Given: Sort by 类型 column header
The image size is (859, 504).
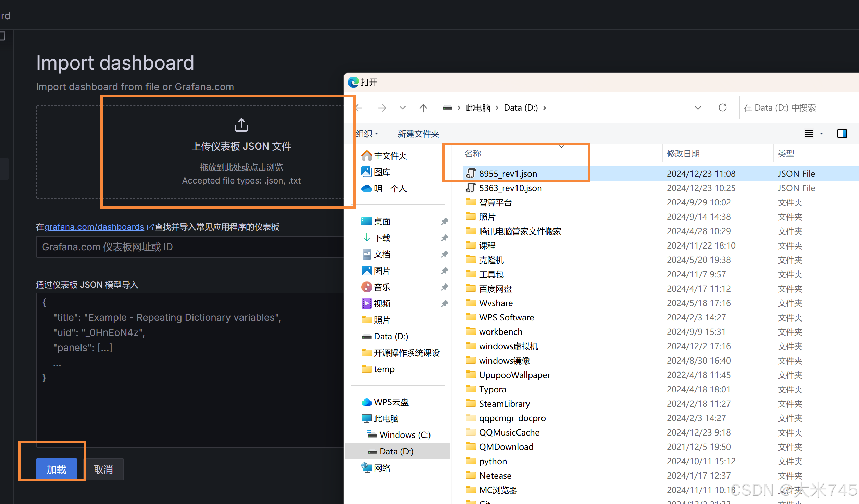Looking at the screenshot, I should [x=786, y=154].
